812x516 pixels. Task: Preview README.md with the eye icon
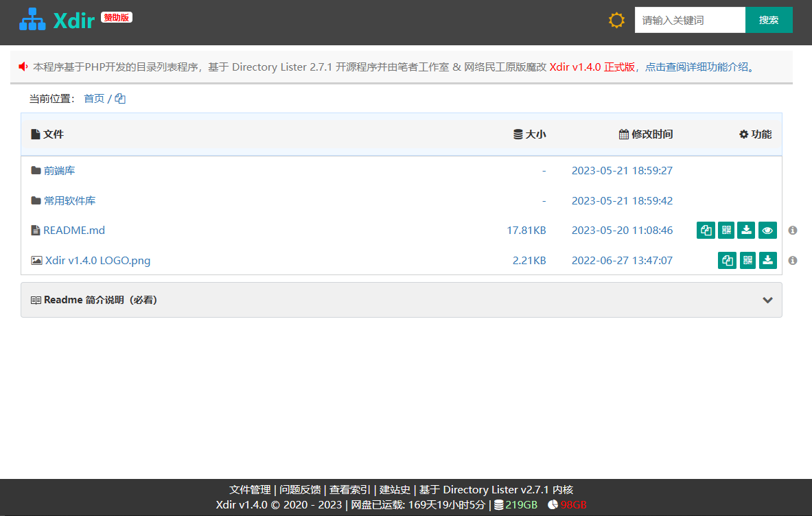pyautogui.click(x=767, y=230)
